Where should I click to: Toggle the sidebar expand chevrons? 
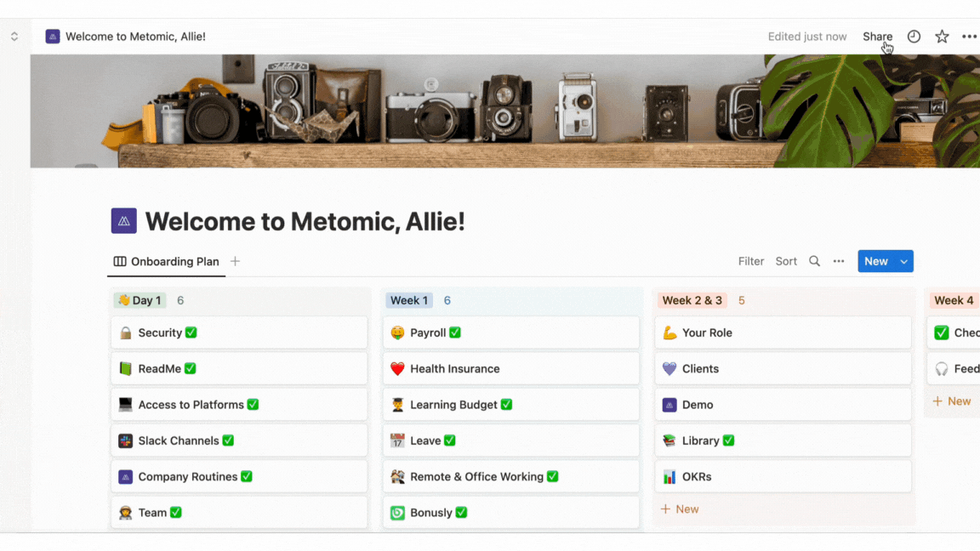click(x=14, y=37)
